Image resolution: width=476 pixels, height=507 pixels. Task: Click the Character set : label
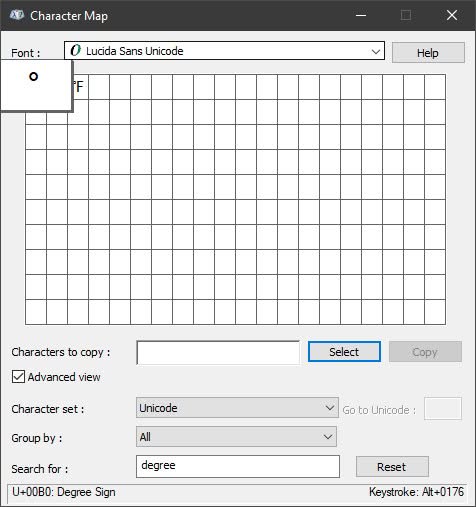click(x=48, y=409)
